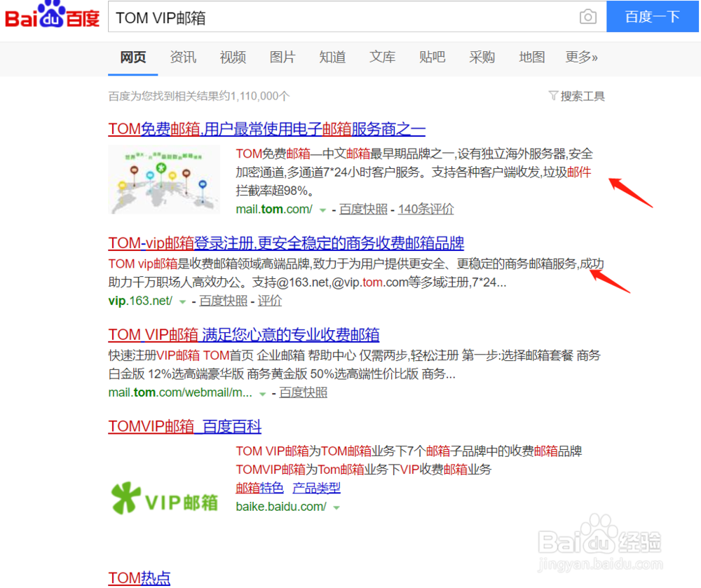The width and height of the screenshot is (701, 588).
Task: Switch to the 资讯 tab
Action: coord(183,57)
